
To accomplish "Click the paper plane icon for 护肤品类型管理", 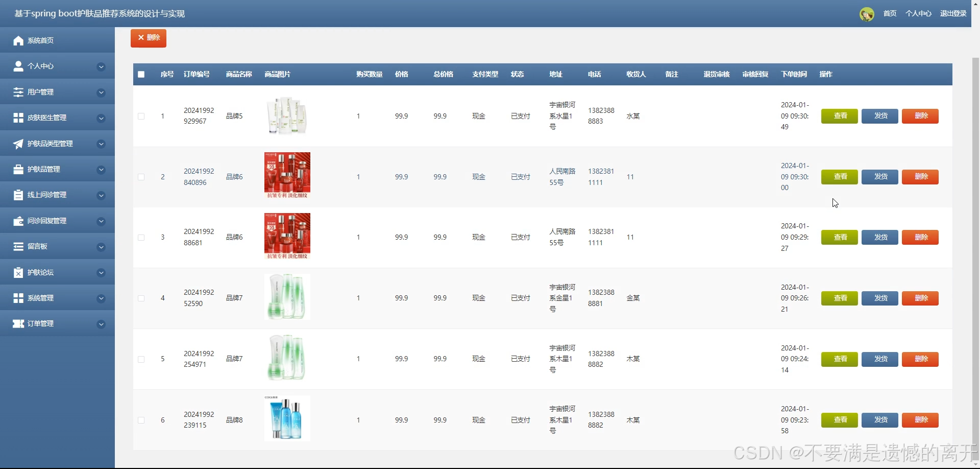I will pyautogui.click(x=18, y=144).
